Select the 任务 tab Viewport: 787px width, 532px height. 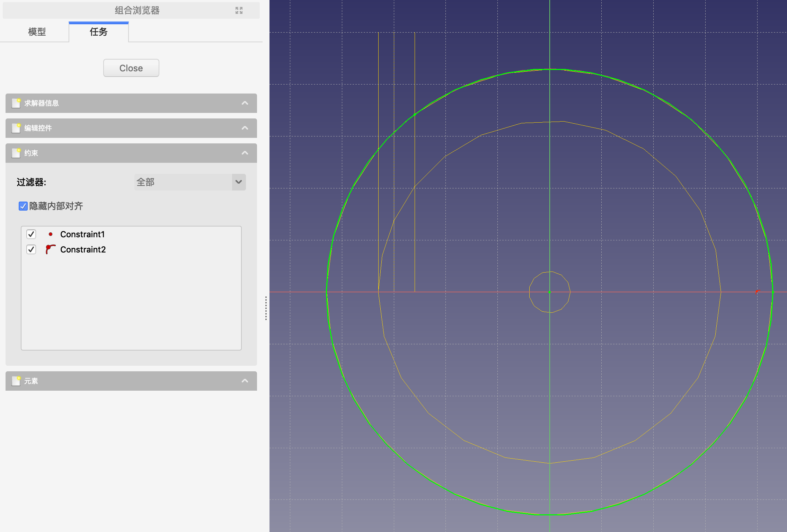[x=99, y=32]
